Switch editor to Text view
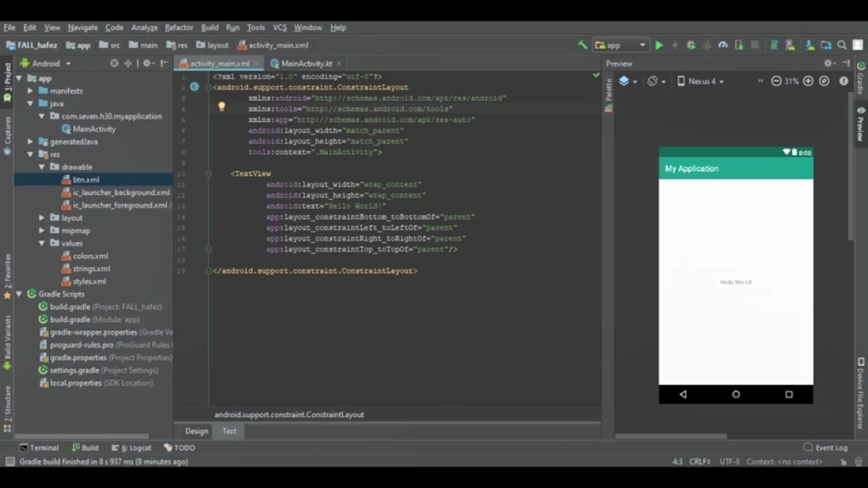The width and height of the screenshot is (868, 488). pos(229,431)
